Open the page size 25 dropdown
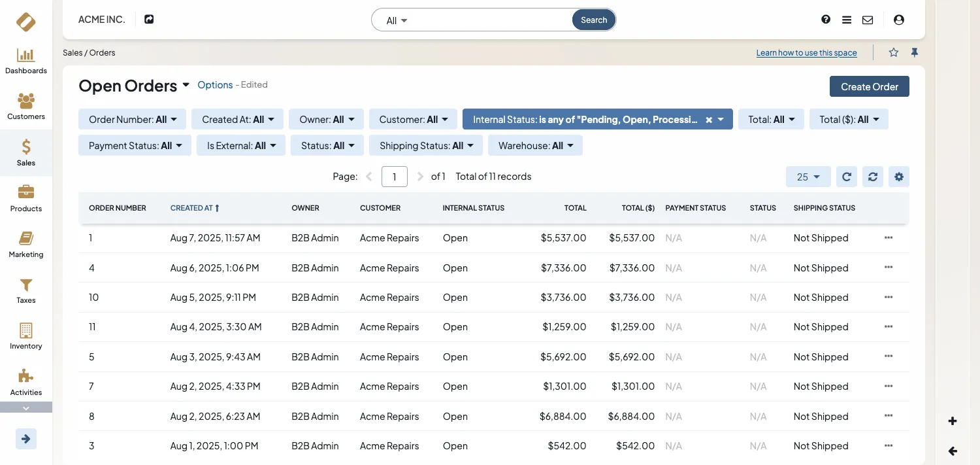 coord(808,177)
